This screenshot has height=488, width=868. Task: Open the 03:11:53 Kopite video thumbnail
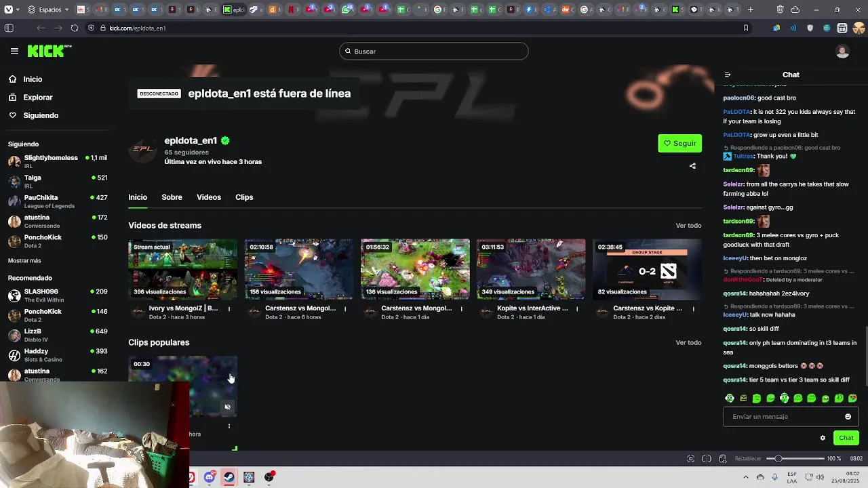pyautogui.click(x=531, y=269)
